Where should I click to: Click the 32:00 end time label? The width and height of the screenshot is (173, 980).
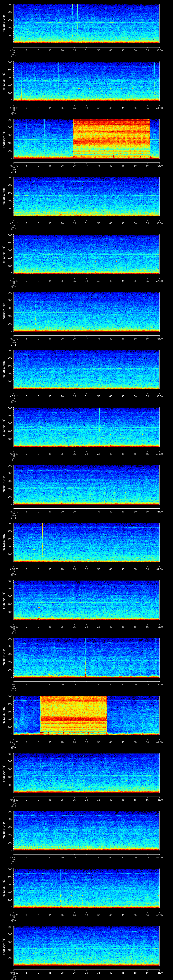coord(160,166)
